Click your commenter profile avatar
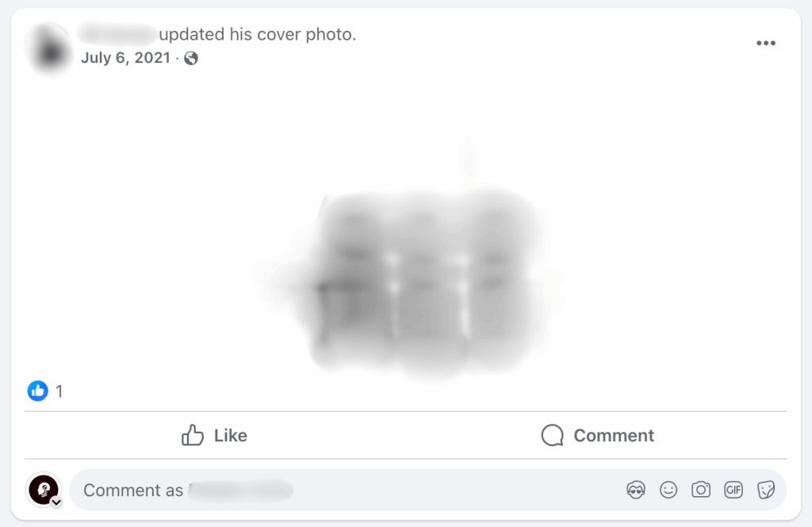 (x=44, y=489)
